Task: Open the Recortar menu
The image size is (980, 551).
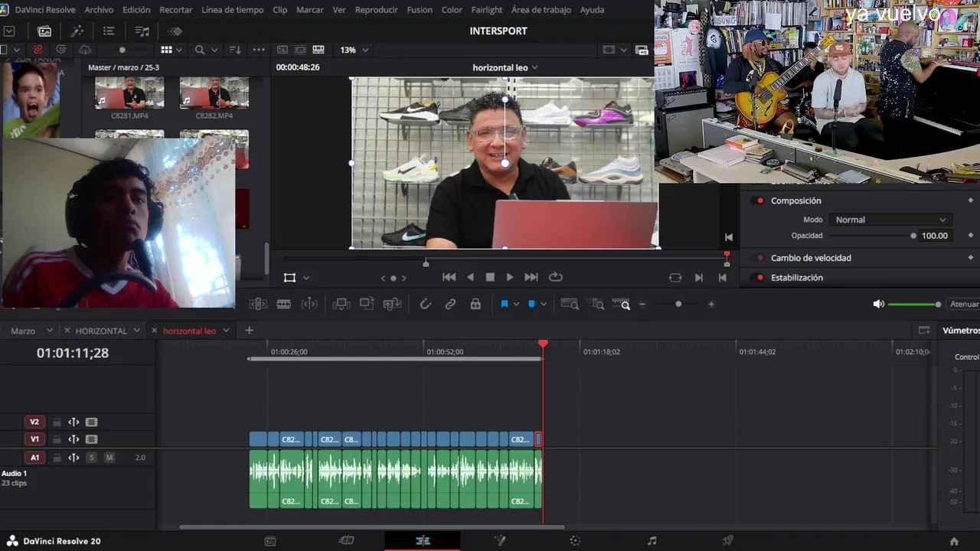Action: point(176,10)
